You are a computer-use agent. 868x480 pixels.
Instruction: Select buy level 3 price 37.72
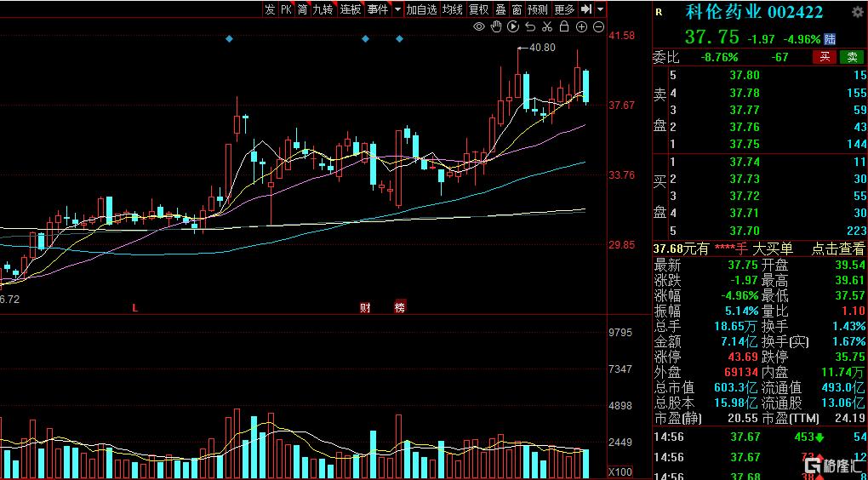(x=745, y=196)
